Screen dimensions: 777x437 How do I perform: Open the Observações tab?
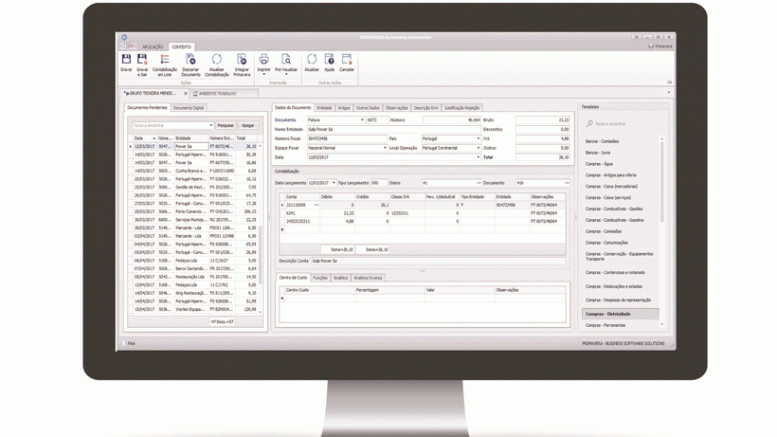(396, 108)
